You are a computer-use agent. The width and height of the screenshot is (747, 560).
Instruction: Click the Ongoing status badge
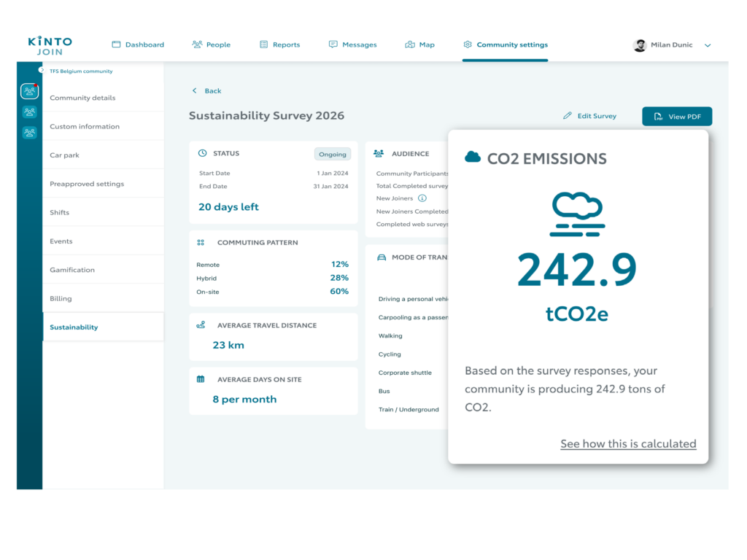pyautogui.click(x=332, y=154)
